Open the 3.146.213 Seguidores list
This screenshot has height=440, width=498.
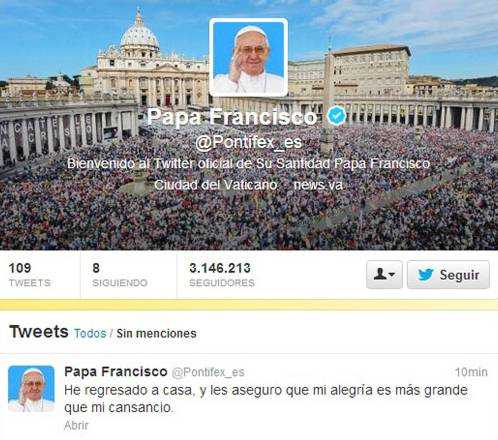pyautogui.click(x=222, y=275)
